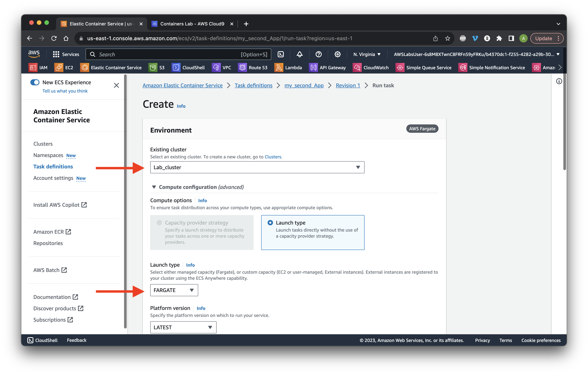
Task: Open IAM shortcut in favorites bar
Action: (x=38, y=68)
